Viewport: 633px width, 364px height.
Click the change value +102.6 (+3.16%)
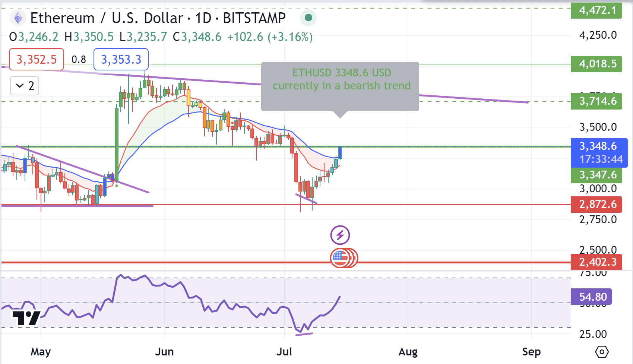point(270,37)
